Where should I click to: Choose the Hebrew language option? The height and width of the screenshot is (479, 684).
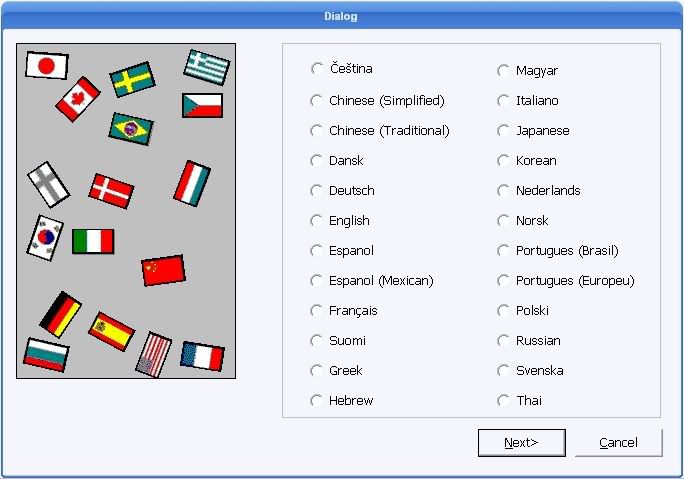[317, 400]
